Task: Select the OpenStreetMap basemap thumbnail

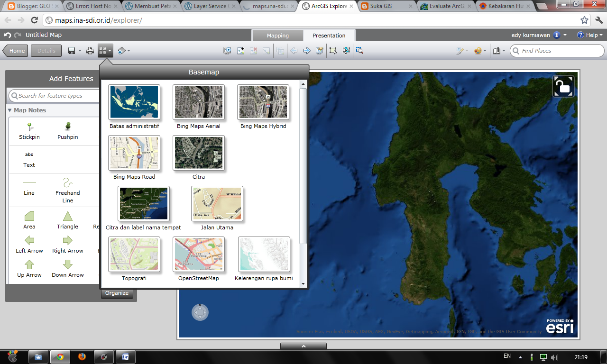Action: (x=198, y=255)
